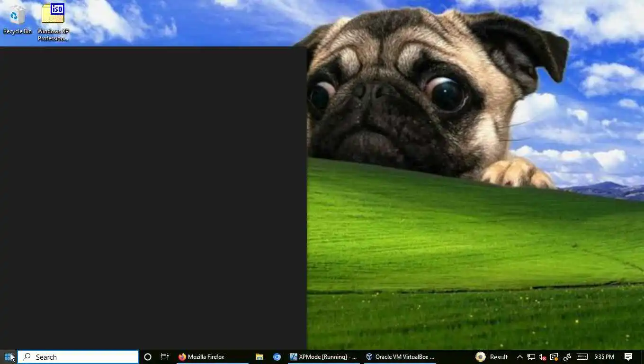Open the touch keyboard tray icon

point(582,357)
